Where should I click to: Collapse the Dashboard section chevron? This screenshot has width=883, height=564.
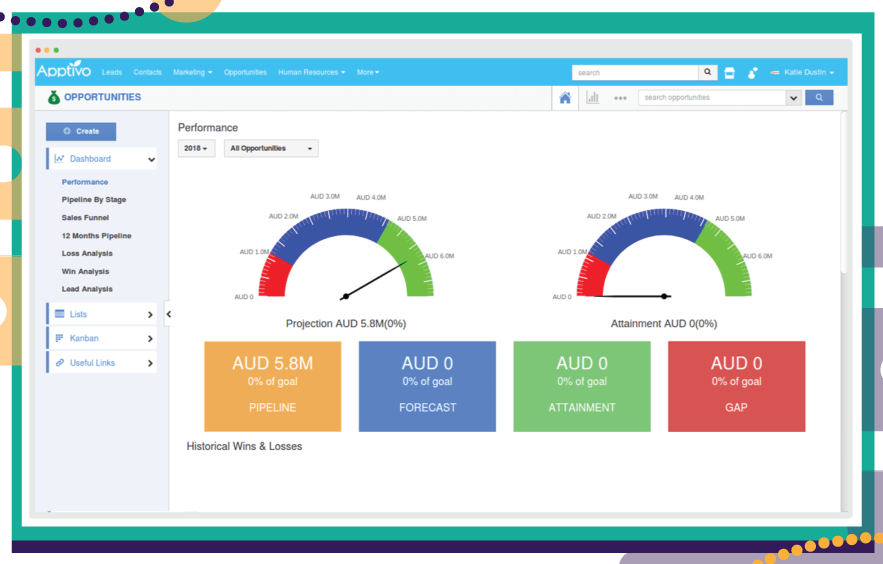(151, 159)
